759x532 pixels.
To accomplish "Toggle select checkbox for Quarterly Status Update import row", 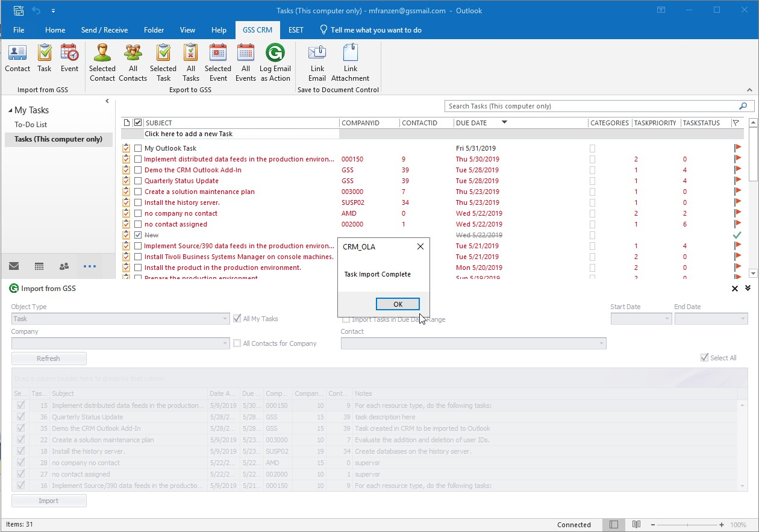I will (x=22, y=417).
